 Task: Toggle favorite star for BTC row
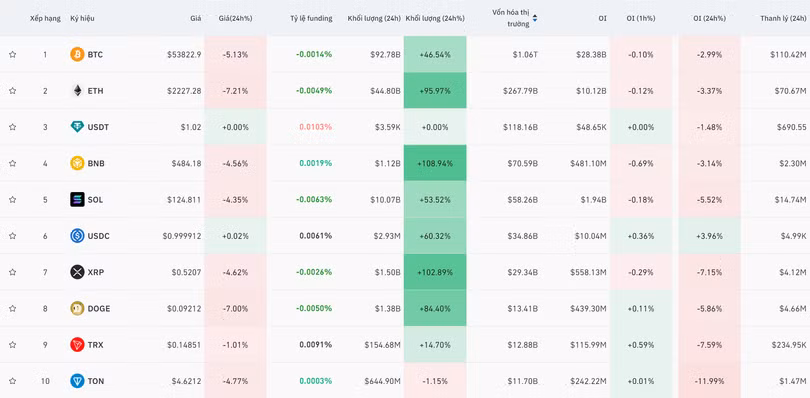[x=12, y=54]
